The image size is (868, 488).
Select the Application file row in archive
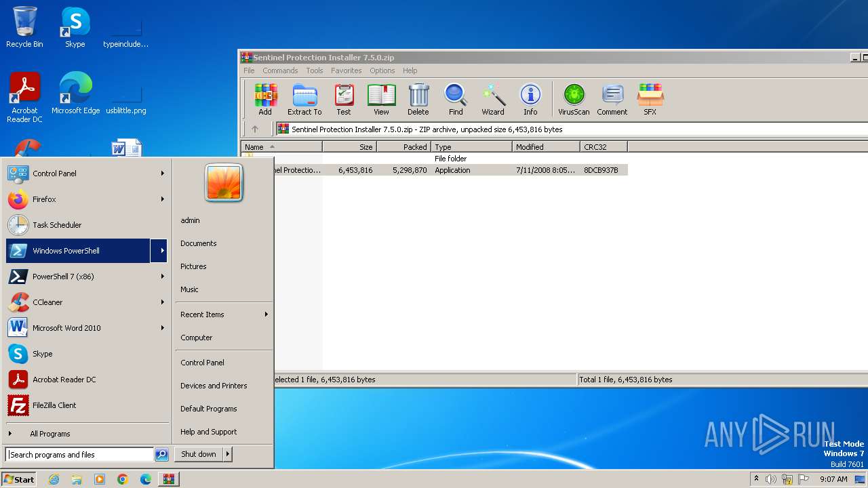coord(451,170)
